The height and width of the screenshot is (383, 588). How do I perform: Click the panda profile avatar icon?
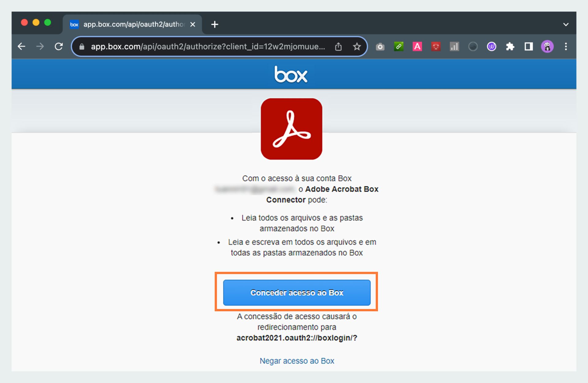click(547, 47)
